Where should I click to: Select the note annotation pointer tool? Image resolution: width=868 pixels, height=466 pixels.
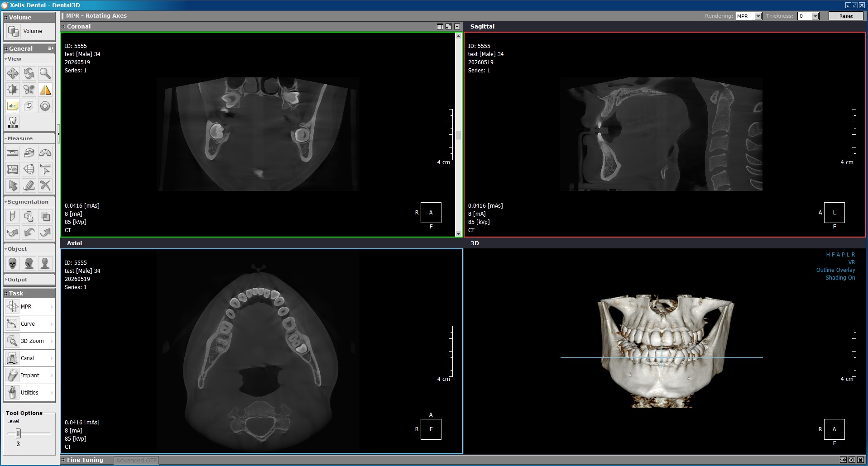click(45, 169)
